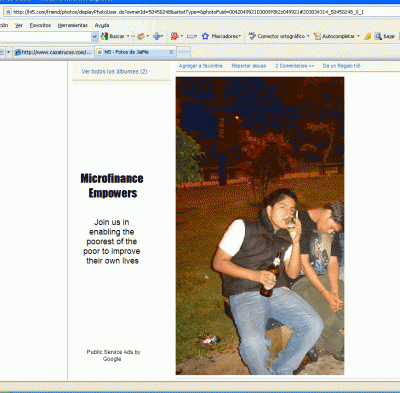Open the Ver menu
The image size is (400, 393).
[x=19, y=25]
